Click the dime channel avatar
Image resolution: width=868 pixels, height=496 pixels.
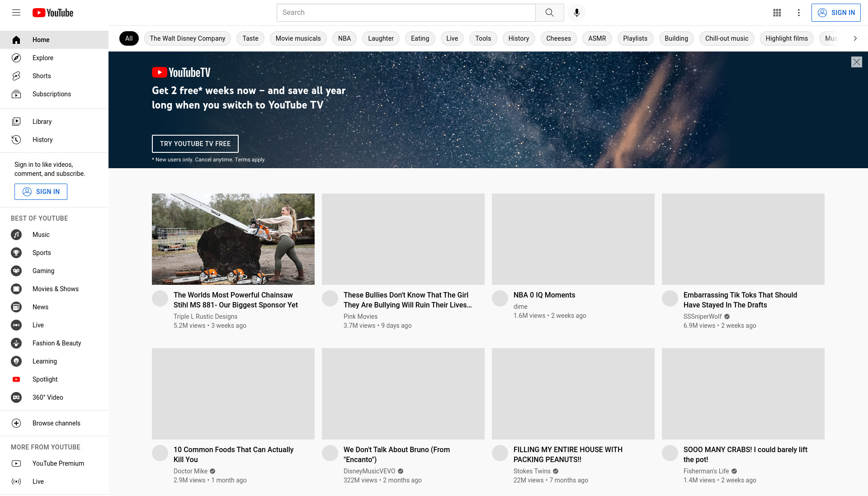pos(500,298)
